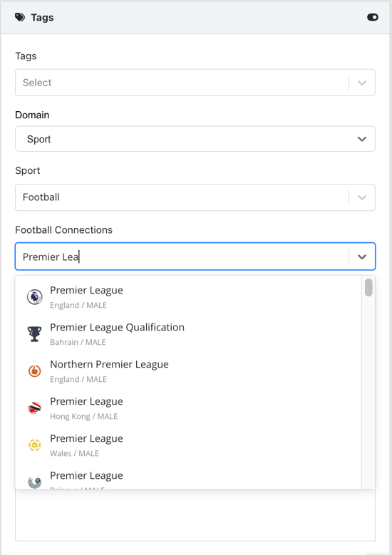Select Premier League Qualification Bahrain option

click(x=188, y=333)
